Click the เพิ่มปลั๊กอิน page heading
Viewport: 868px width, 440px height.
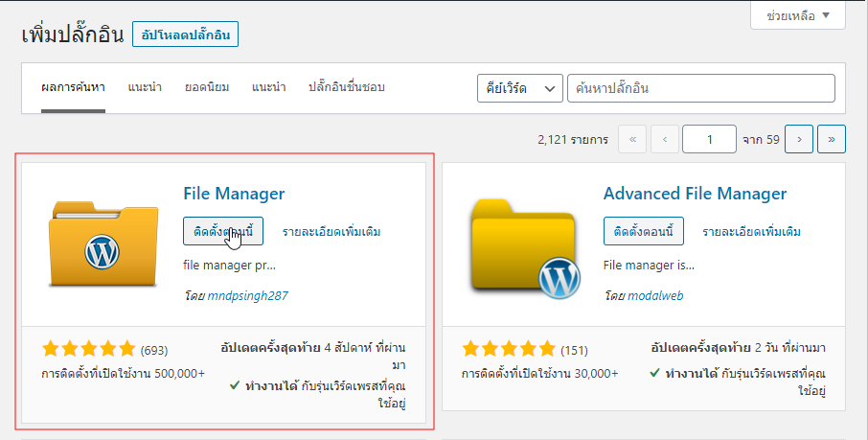[x=73, y=35]
